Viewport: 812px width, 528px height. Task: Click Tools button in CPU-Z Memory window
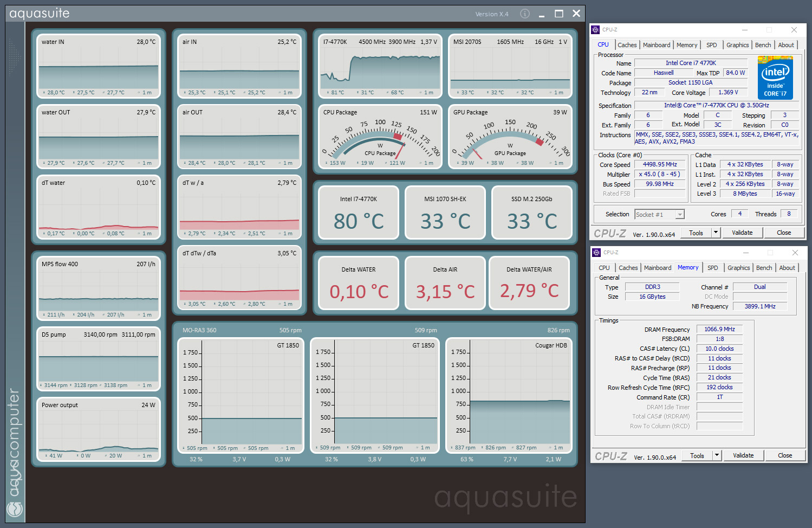697,455
